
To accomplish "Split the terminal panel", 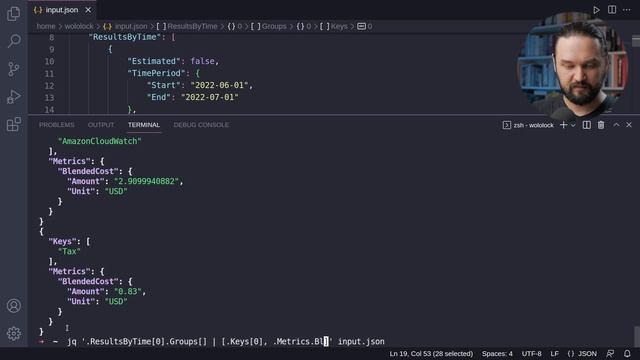I will pyautogui.click(x=587, y=125).
